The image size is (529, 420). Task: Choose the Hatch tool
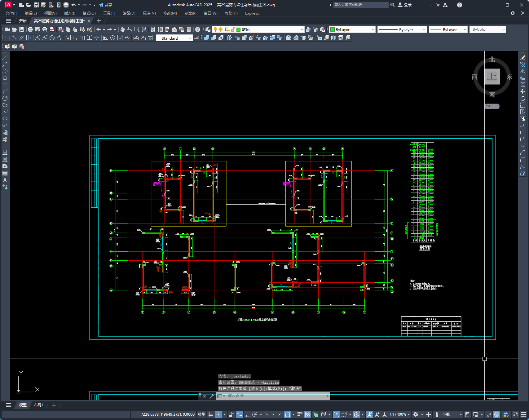[x=5, y=153]
